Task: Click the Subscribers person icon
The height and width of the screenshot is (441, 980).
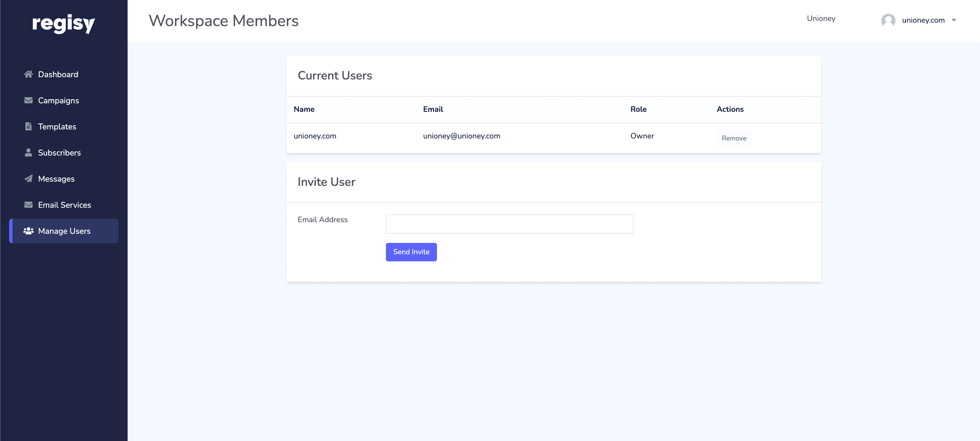Action: click(28, 153)
